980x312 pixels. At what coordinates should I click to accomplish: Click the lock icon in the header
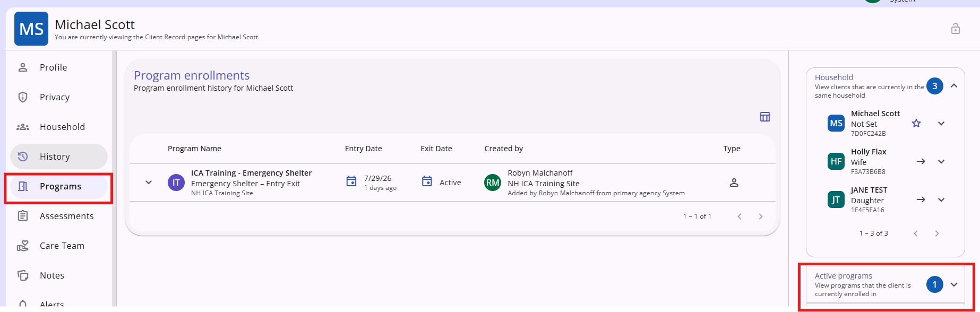tap(955, 29)
